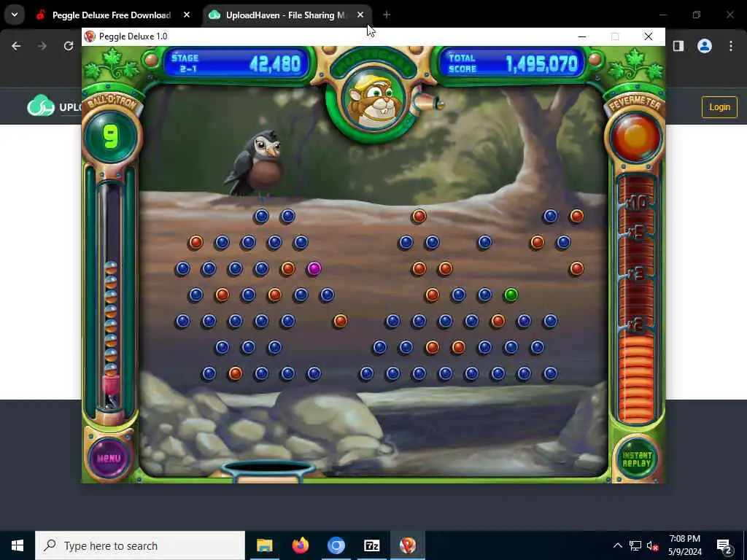
Task: Click the Total Score 1,495,070 display
Action: [513, 63]
